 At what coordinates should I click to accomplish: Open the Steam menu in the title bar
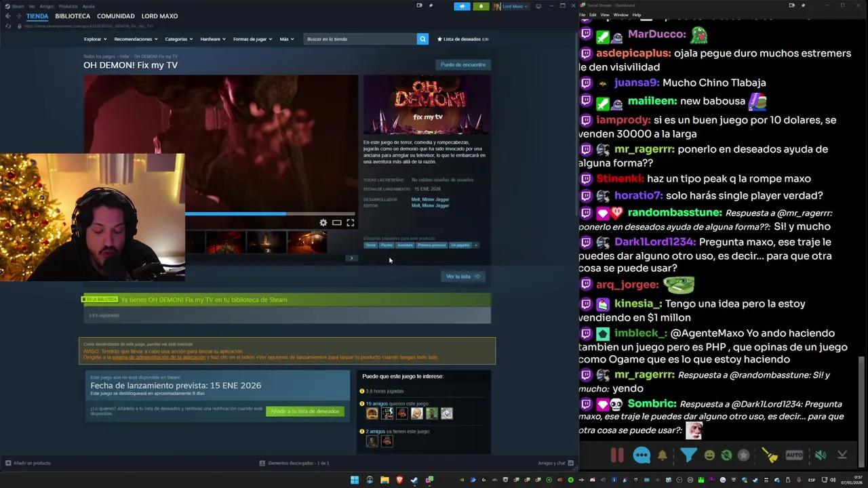(18, 6)
